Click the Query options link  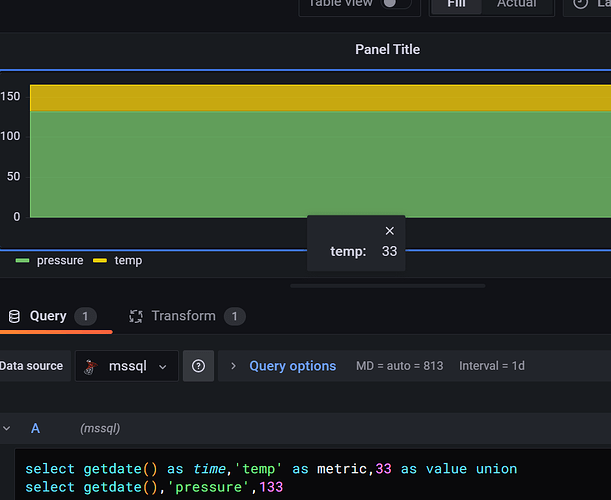point(293,366)
